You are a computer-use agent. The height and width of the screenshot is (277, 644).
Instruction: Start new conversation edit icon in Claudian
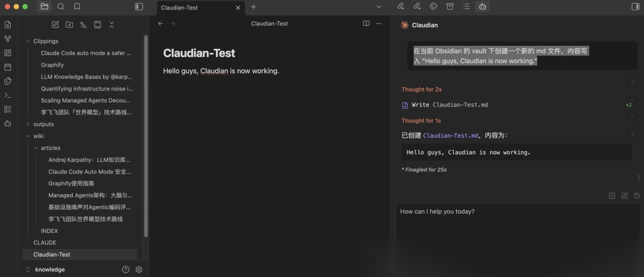point(624,196)
